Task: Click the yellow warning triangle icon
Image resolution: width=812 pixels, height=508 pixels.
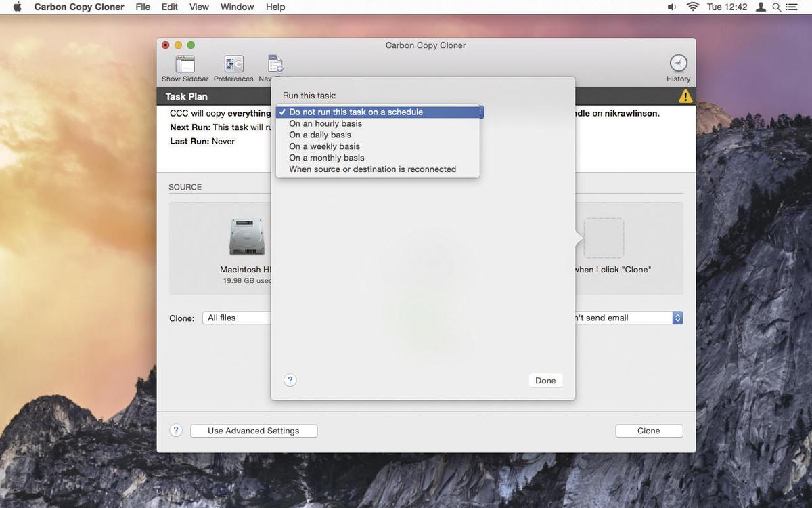Action: [685, 96]
